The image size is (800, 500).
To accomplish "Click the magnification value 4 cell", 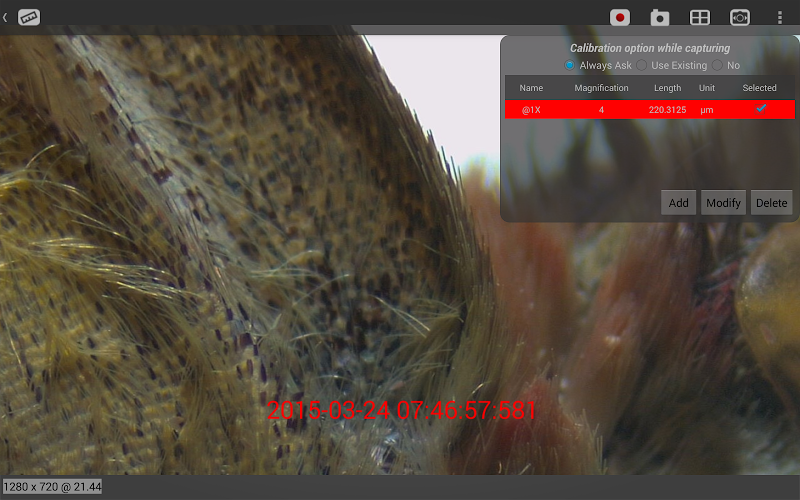I will pyautogui.click(x=602, y=110).
